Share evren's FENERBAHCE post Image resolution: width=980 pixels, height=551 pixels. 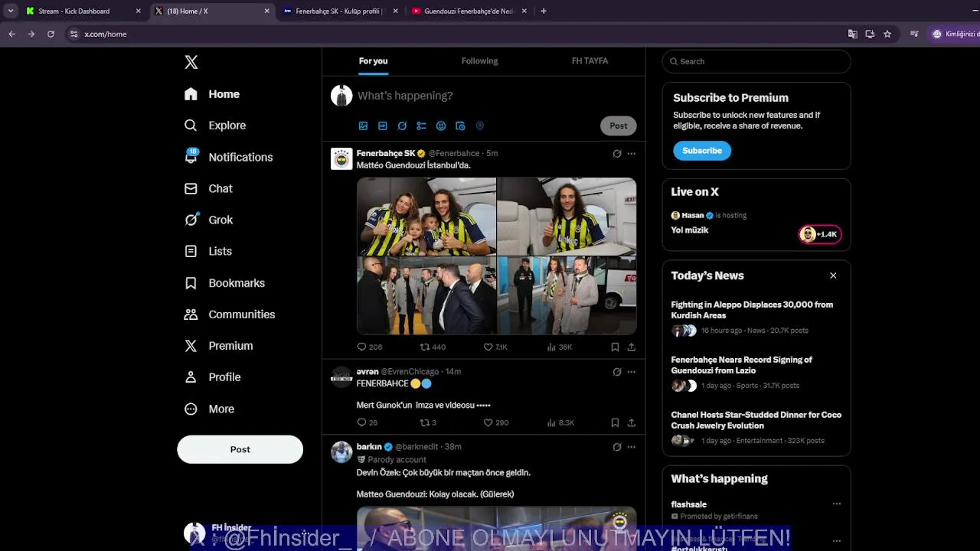coord(632,422)
